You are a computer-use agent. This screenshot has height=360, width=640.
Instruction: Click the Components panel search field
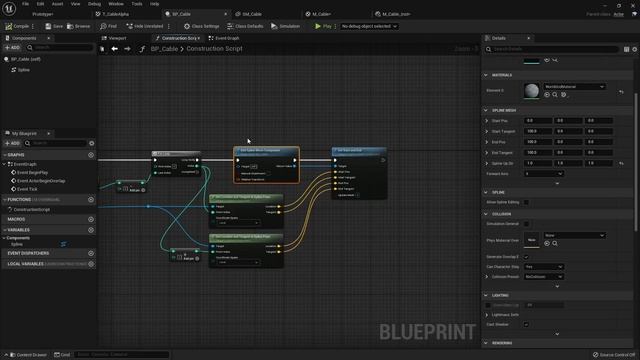pyautogui.click(x=60, y=48)
